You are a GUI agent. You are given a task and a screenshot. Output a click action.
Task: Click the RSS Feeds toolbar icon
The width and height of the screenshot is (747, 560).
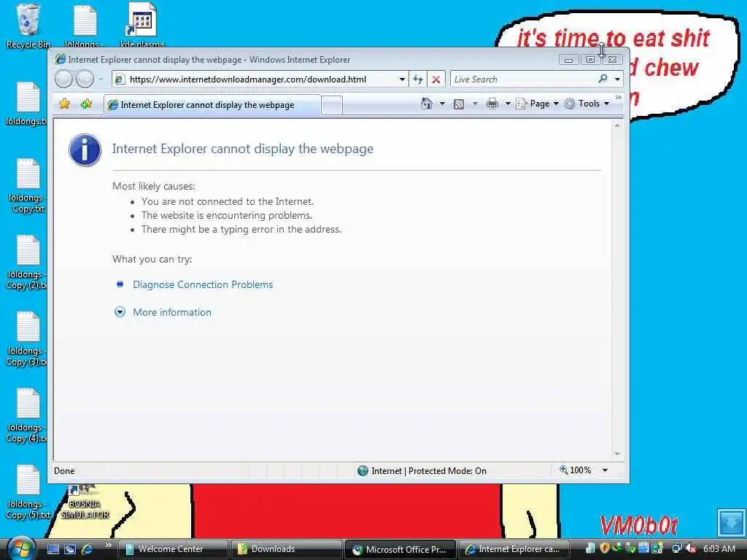pyautogui.click(x=459, y=104)
